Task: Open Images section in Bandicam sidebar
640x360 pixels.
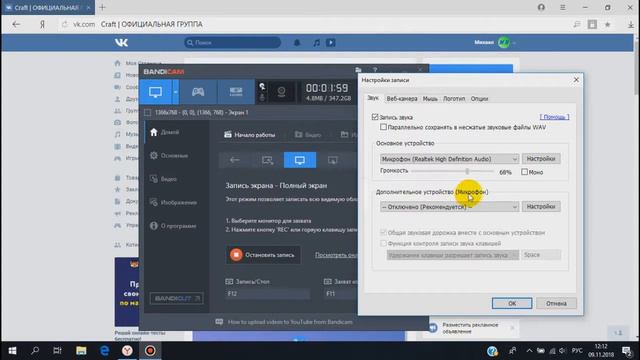Action: [173, 202]
